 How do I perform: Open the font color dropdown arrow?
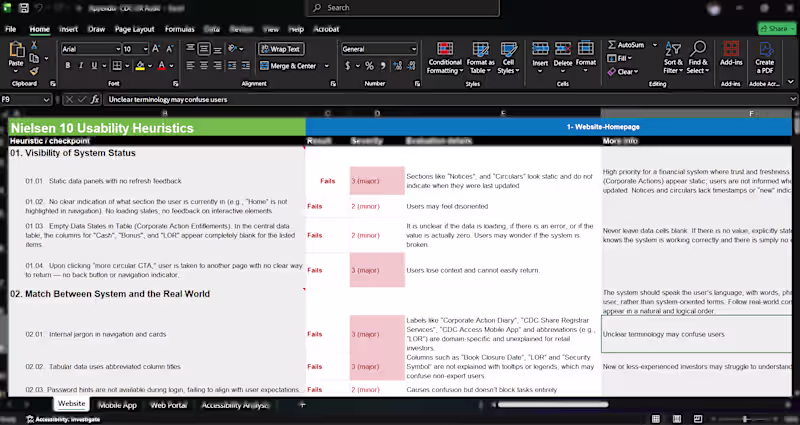[171, 66]
